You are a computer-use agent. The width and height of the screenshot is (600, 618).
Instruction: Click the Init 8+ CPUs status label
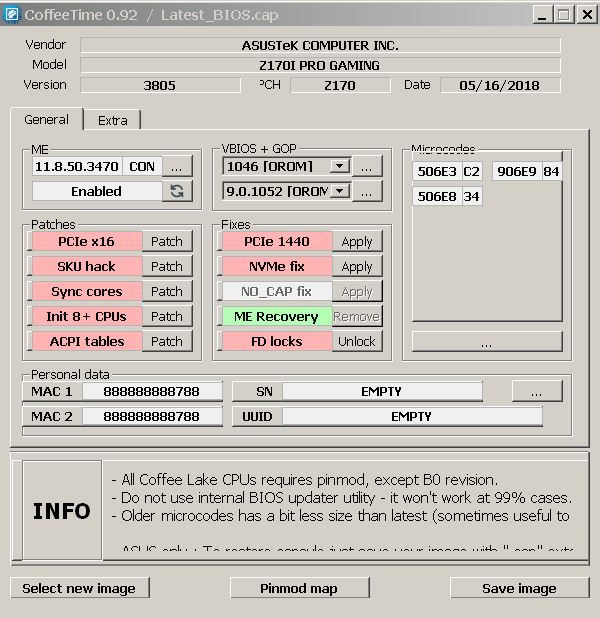(87, 316)
